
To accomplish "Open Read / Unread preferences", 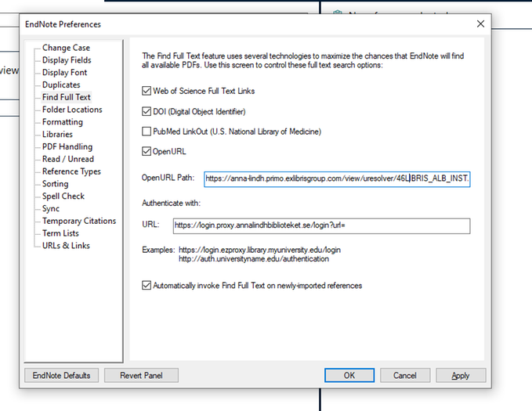I will pos(68,159).
